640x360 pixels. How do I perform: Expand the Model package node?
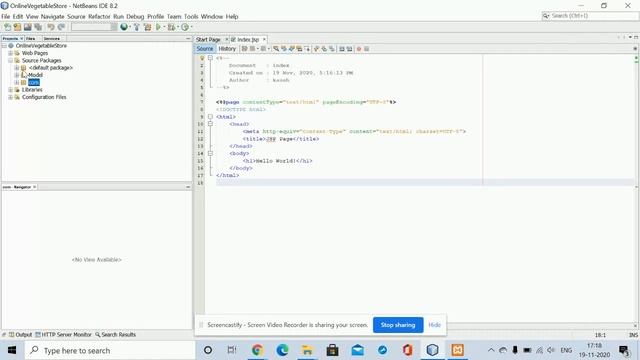17,75
